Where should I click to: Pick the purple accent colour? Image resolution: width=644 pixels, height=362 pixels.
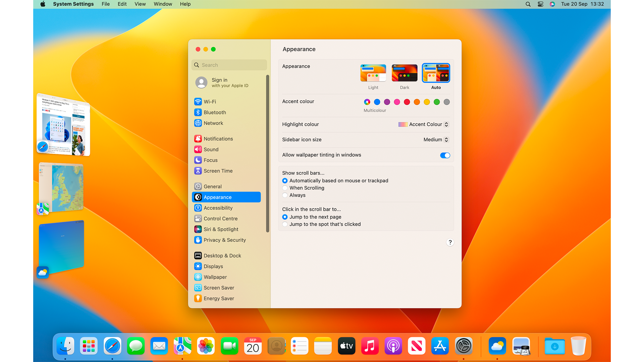pyautogui.click(x=387, y=102)
